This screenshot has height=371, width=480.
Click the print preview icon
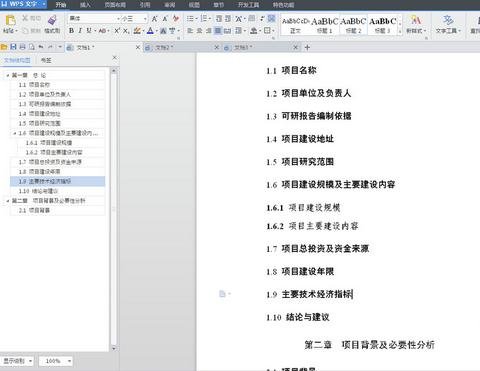(32, 47)
